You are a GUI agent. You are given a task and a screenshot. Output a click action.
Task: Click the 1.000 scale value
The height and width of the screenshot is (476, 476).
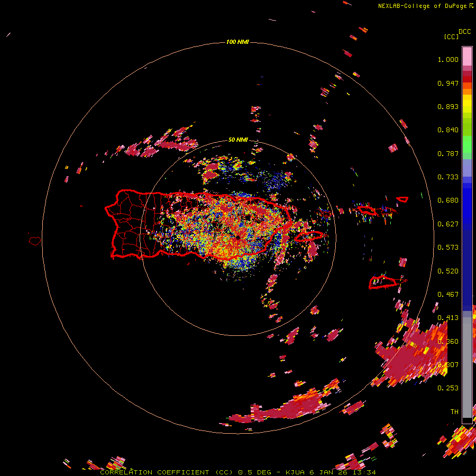coord(448,59)
